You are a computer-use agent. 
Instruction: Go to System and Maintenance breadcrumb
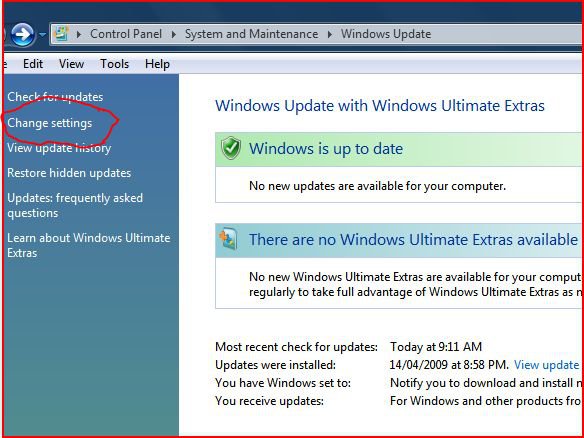pos(251,34)
